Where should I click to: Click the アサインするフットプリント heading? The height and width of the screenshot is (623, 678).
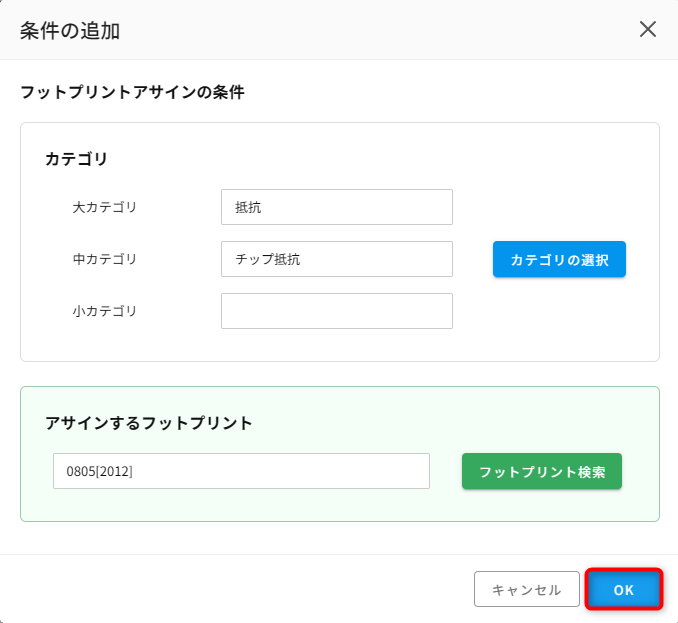coord(149,422)
